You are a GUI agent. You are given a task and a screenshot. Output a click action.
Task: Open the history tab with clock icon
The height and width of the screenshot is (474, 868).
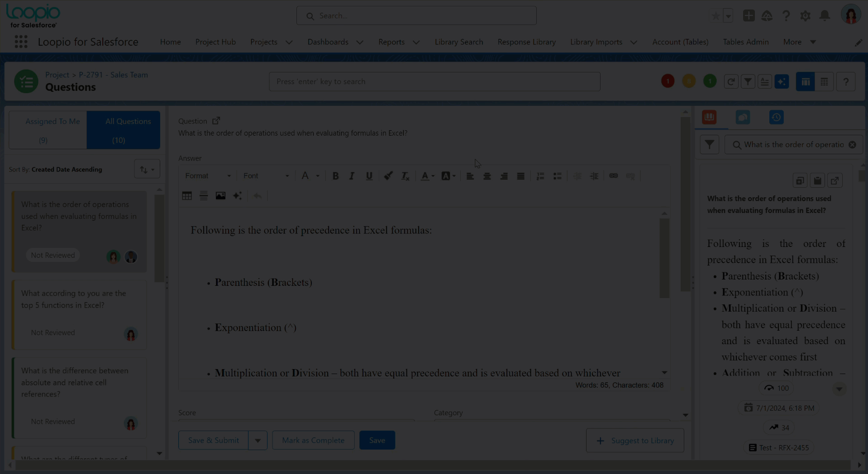click(776, 118)
